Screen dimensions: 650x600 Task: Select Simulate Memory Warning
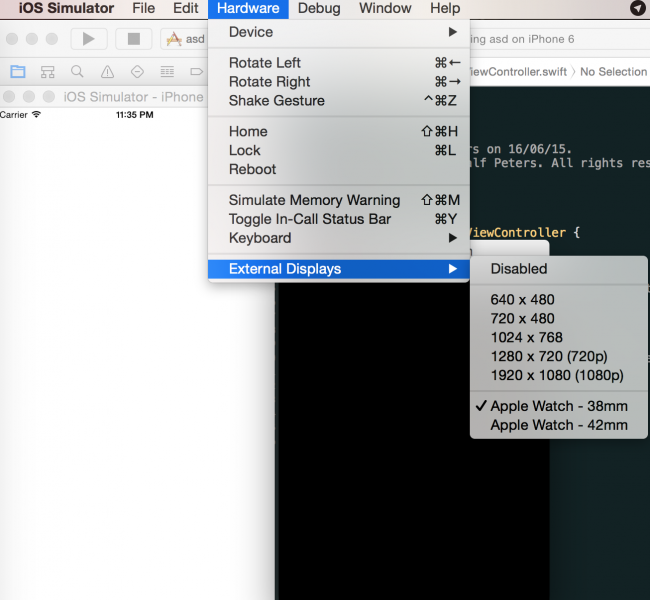click(x=314, y=200)
